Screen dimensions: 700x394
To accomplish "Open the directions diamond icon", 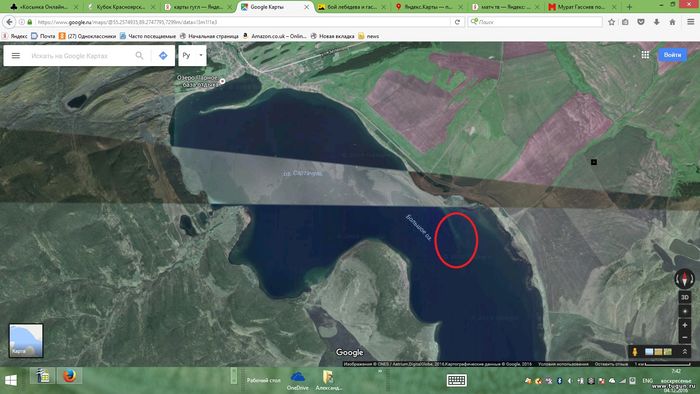I will click(163, 55).
